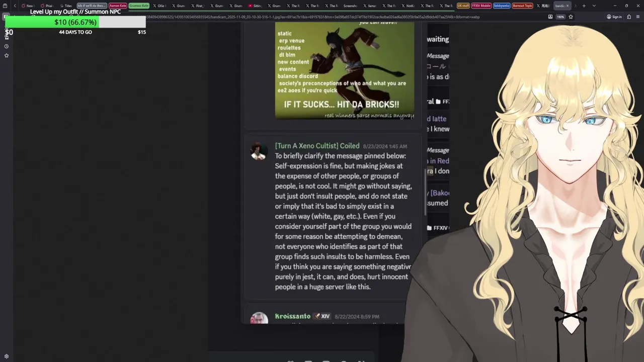The height and width of the screenshot is (362, 644).
Task: Click the Kroissanto username
Action: pos(293,316)
